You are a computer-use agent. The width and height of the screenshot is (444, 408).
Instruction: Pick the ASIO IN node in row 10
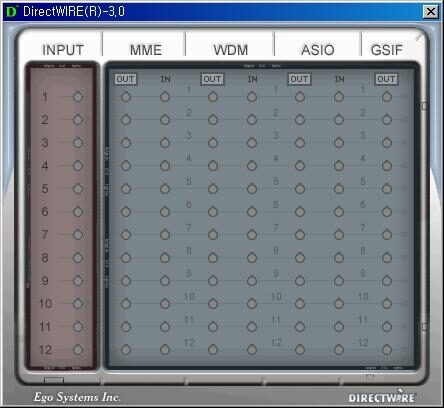(339, 304)
